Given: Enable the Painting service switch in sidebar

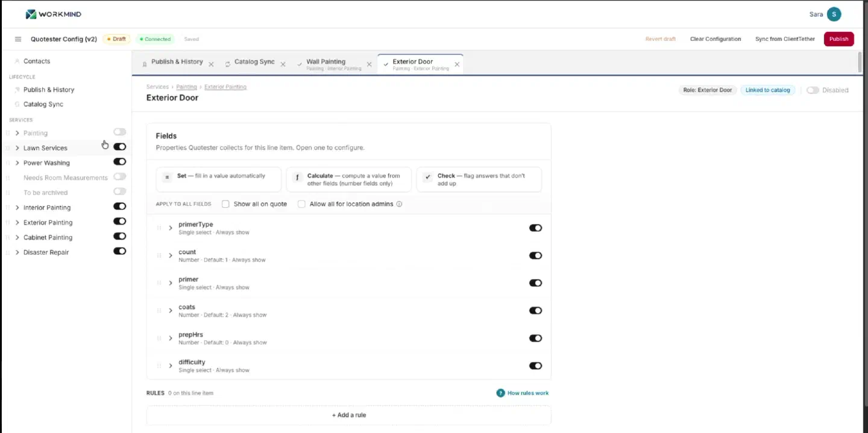Looking at the screenshot, I should (120, 132).
